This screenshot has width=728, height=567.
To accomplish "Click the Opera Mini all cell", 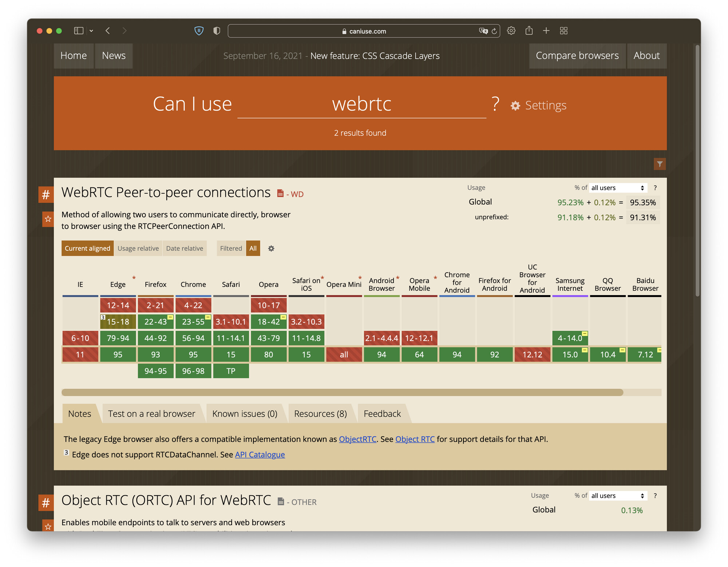I will [x=344, y=354].
